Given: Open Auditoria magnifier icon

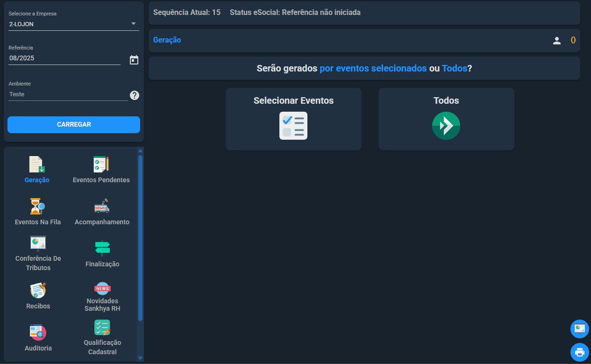Looking at the screenshot, I should point(38,332).
